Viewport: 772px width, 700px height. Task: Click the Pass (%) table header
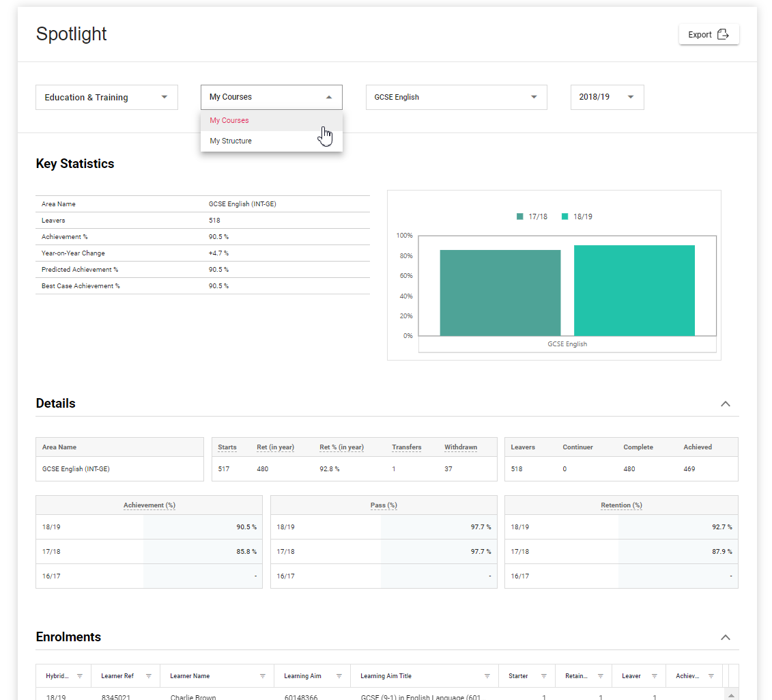(384, 505)
